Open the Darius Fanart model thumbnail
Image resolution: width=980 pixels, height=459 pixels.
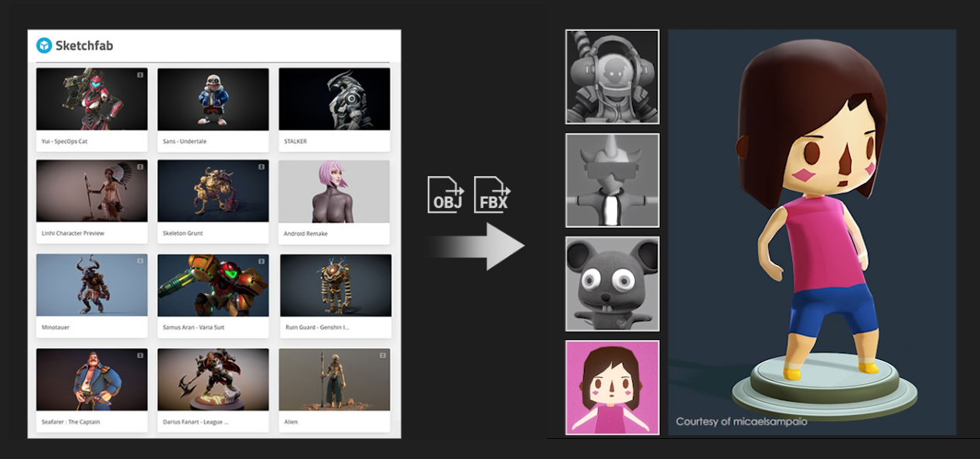coord(213,379)
